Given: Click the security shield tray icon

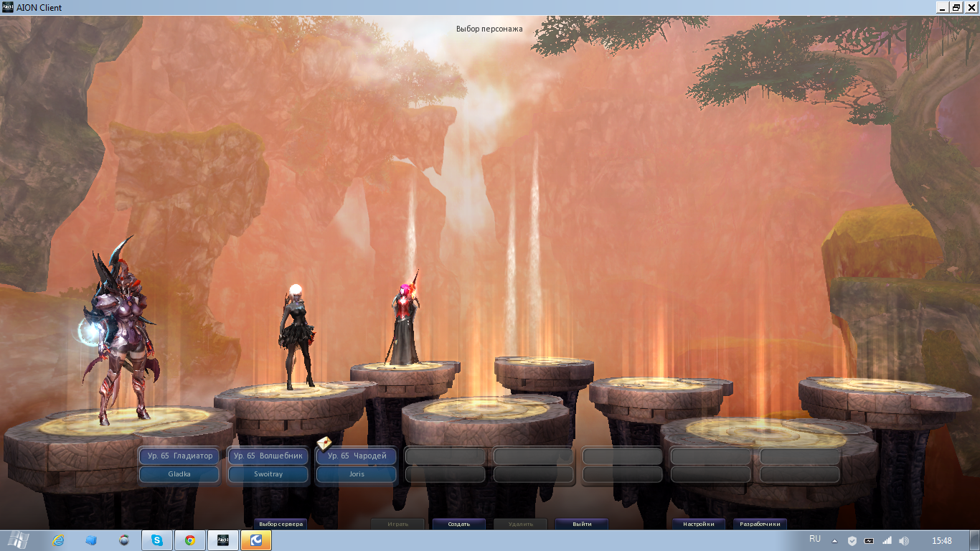Looking at the screenshot, I should 852,541.
